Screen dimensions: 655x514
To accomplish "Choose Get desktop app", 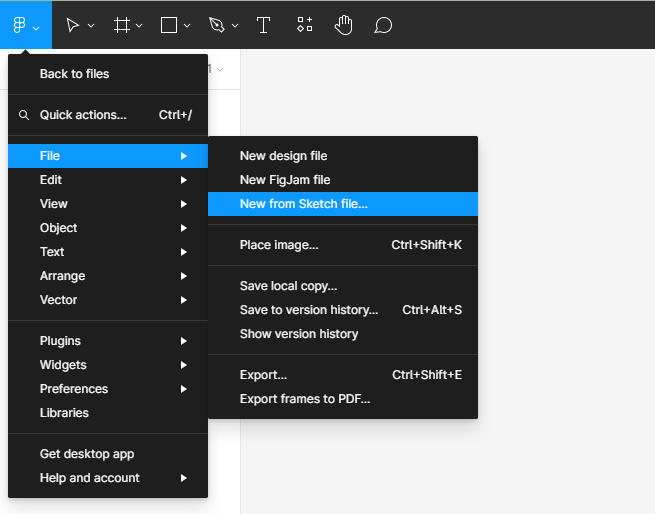I will pyautogui.click(x=108, y=454).
